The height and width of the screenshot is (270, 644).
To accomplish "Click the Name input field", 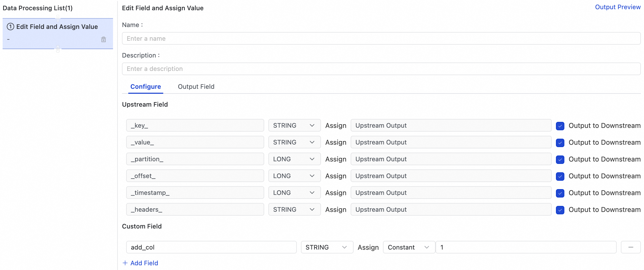I will [381, 39].
